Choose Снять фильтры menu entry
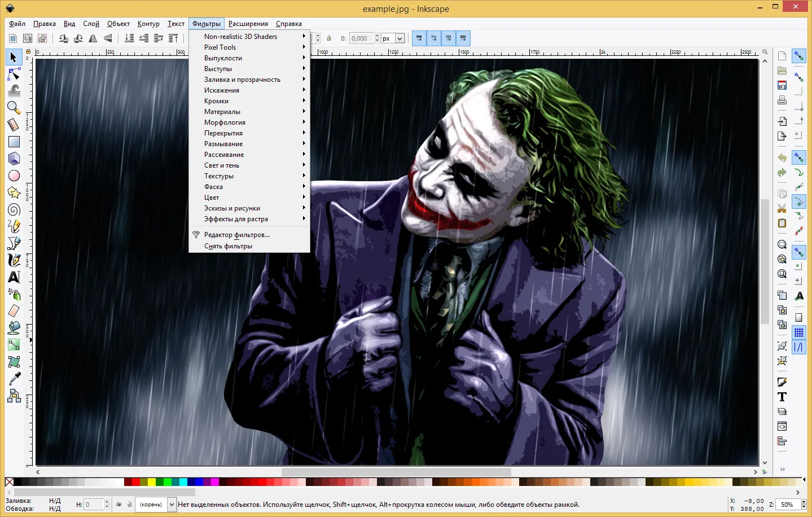Viewport: 812px width, 517px height. [x=249, y=246]
